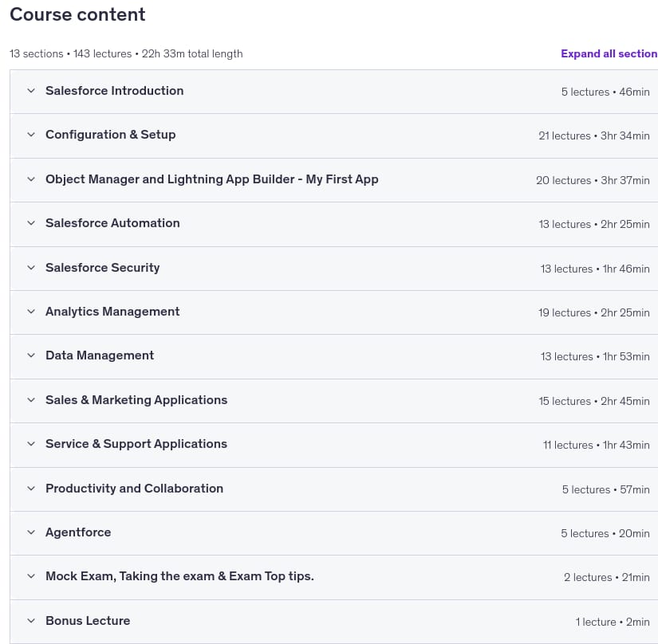This screenshot has width=658, height=644.
Task: Expand the Data Management chevron
Action: 31,355
